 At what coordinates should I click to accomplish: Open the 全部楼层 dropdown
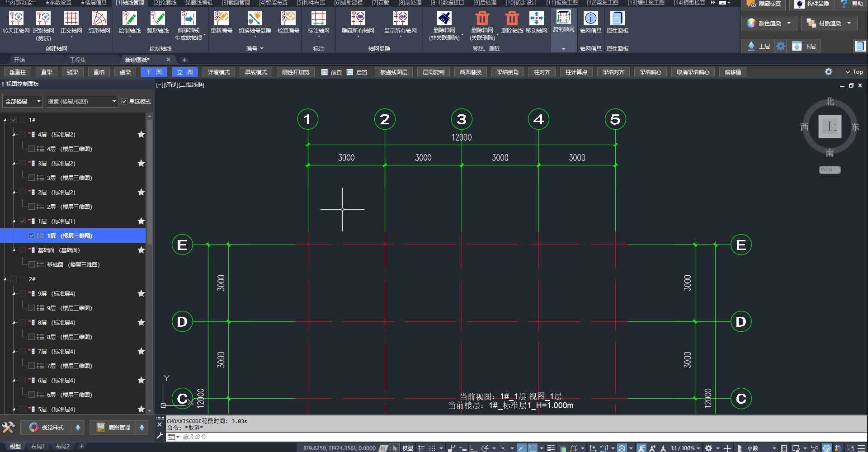[23, 102]
